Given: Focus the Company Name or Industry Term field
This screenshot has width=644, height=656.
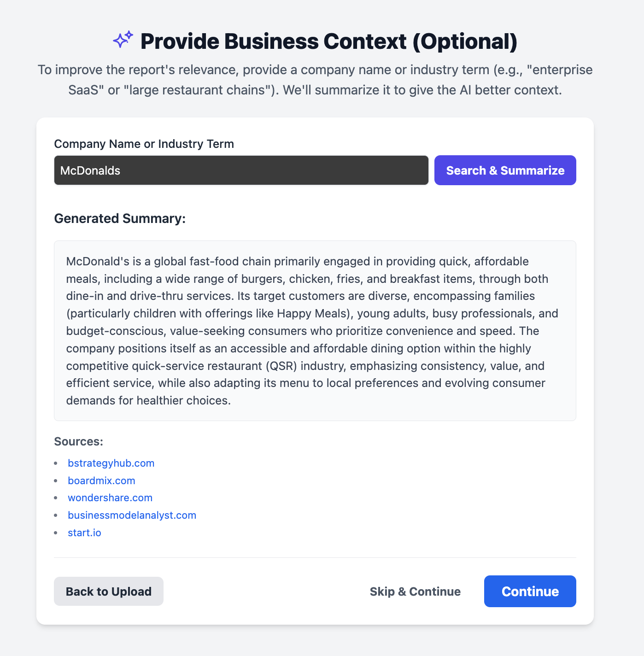Looking at the screenshot, I should (241, 170).
